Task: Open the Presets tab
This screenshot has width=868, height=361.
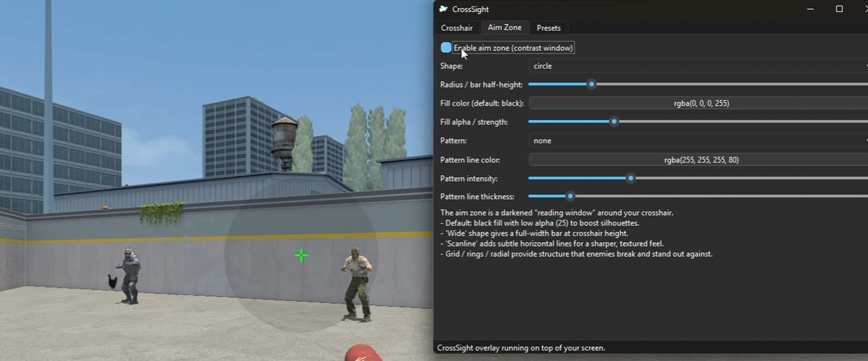Action: coord(548,28)
